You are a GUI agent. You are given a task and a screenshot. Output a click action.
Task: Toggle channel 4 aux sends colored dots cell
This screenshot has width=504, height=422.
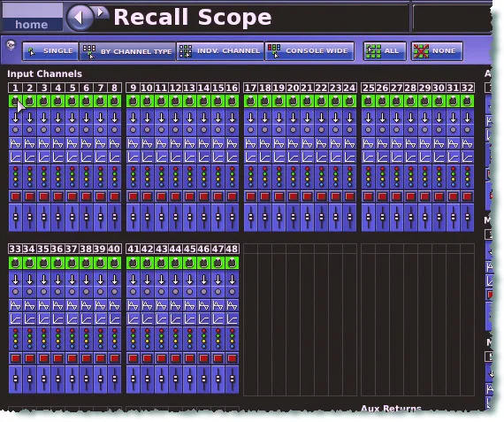[57, 177]
